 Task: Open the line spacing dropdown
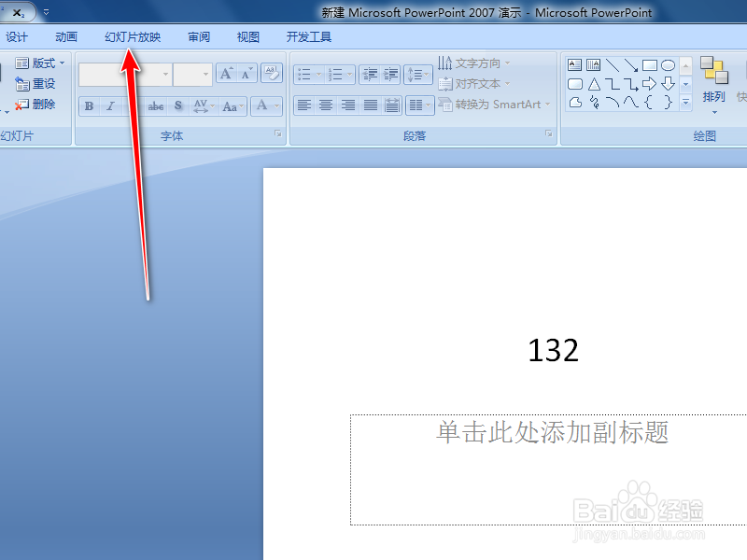point(418,75)
